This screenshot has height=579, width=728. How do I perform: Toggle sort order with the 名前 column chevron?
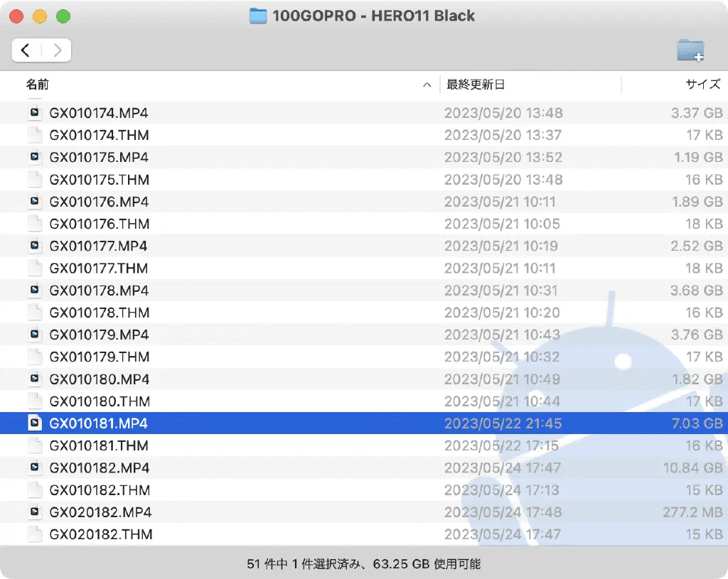[x=427, y=85]
